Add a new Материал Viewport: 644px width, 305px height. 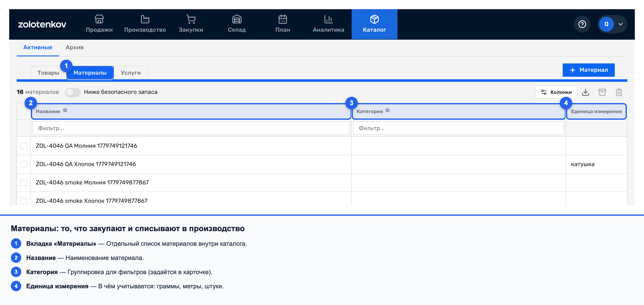click(589, 70)
